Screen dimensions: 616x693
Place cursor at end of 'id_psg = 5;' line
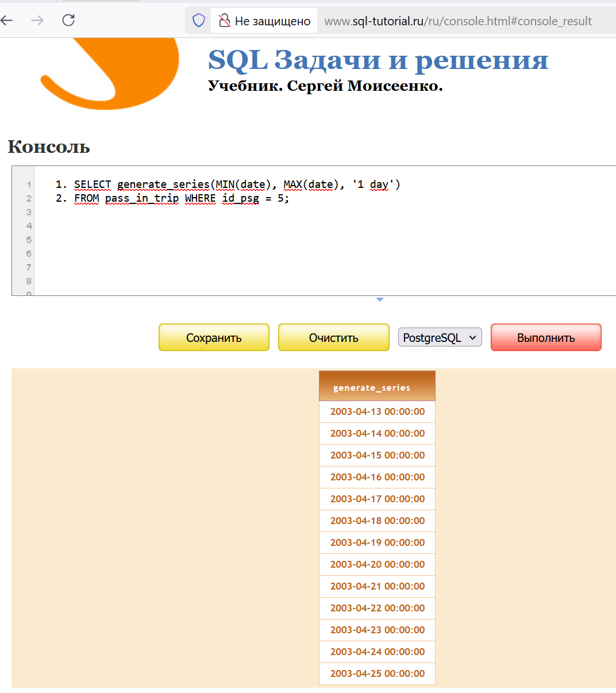(290, 199)
